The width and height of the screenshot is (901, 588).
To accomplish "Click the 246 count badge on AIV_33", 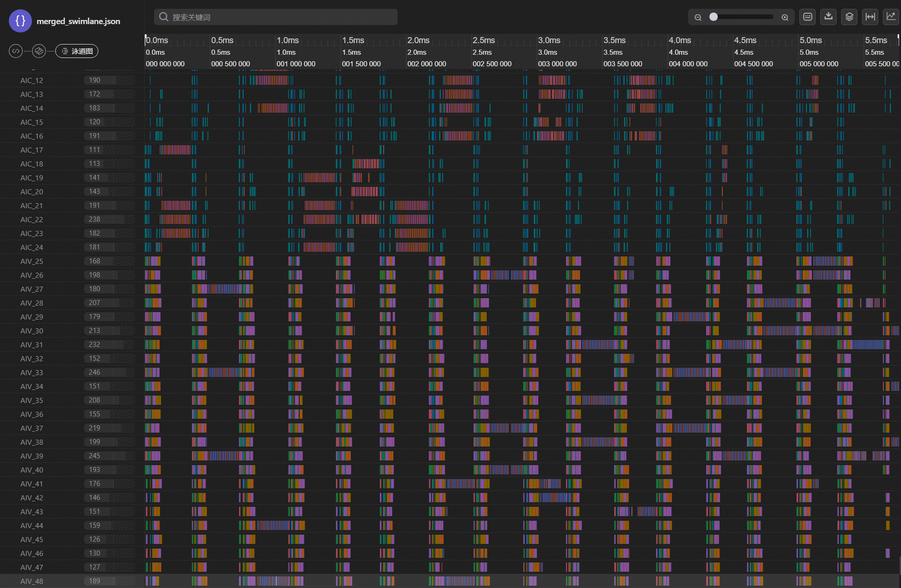I will pos(95,372).
